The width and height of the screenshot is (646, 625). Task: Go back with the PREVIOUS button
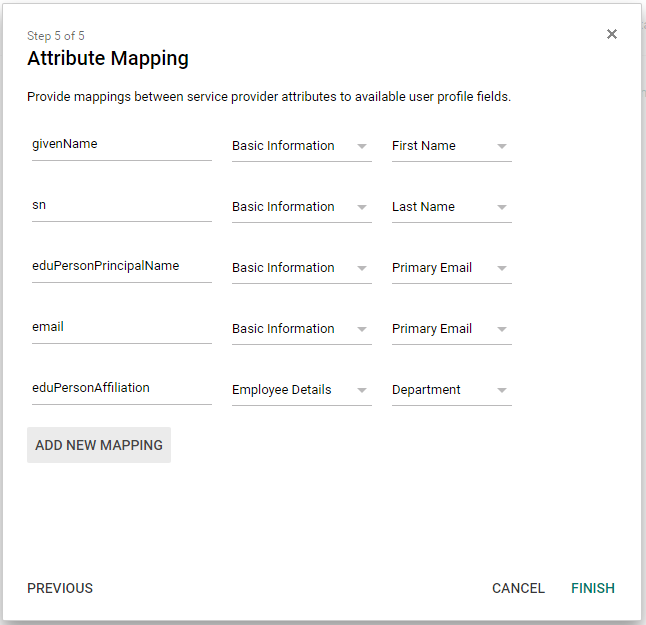point(60,588)
